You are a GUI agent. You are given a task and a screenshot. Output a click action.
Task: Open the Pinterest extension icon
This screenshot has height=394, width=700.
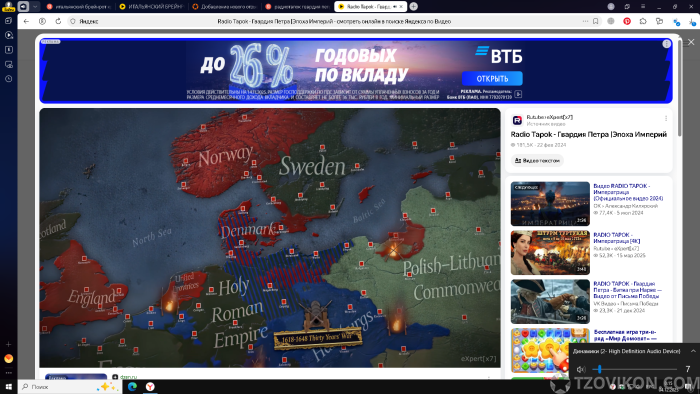627,21
